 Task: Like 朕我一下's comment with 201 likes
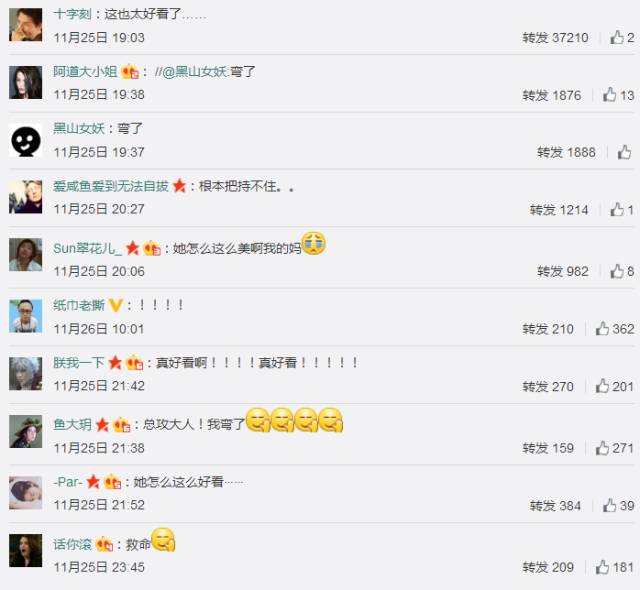click(x=602, y=386)
